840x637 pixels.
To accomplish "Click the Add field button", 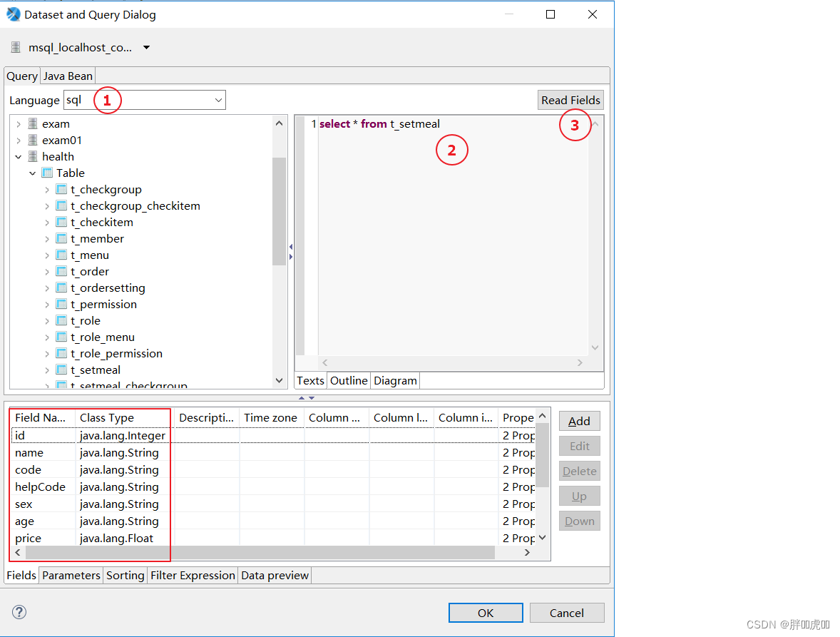I will pyautogui.click(x=579, y=421).
